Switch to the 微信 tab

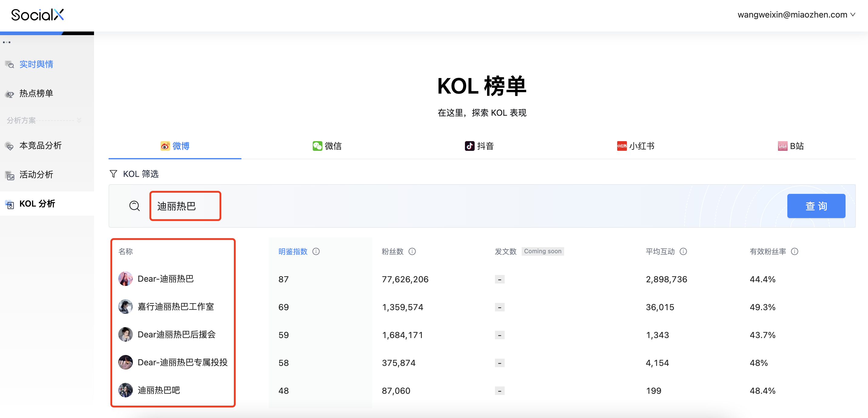pyautogui.click(x=327, y=146)
